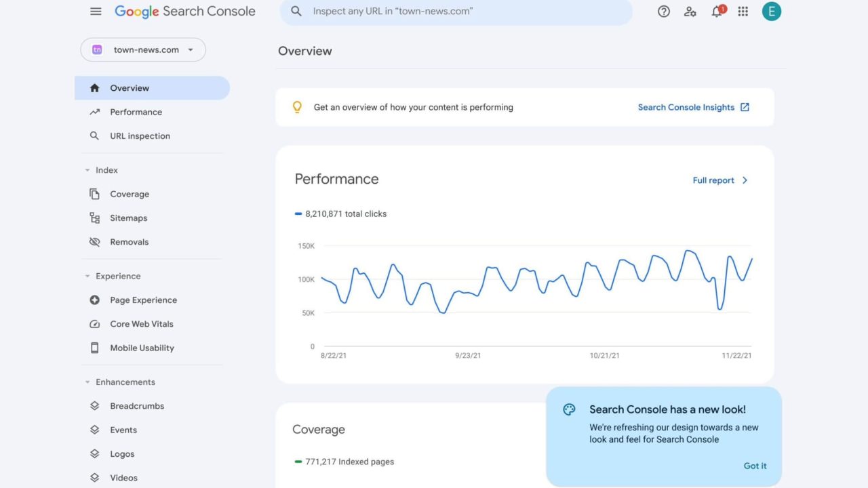
Task: Click the external link icon beside Search Console Insights
Action: click(x=745, y=107)
